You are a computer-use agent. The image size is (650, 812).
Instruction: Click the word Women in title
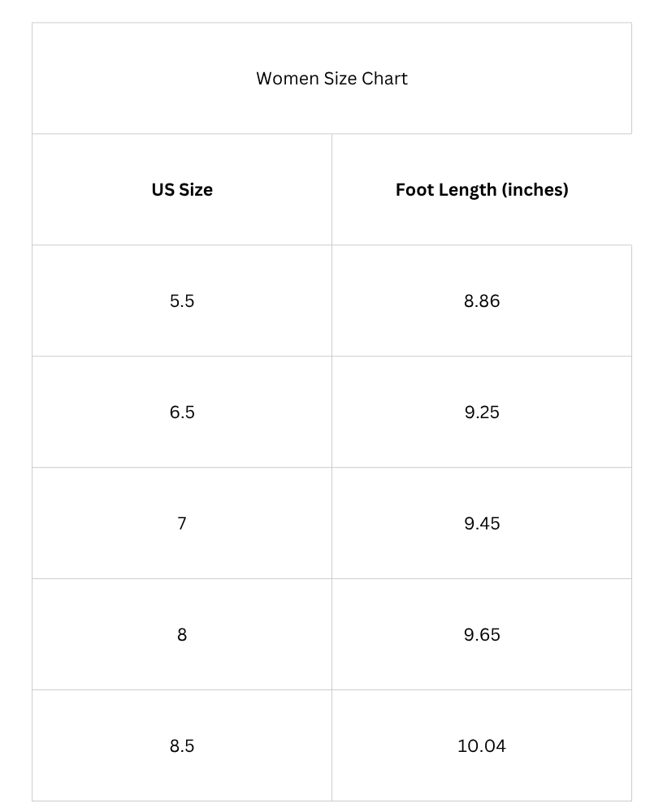pos(288,78)
